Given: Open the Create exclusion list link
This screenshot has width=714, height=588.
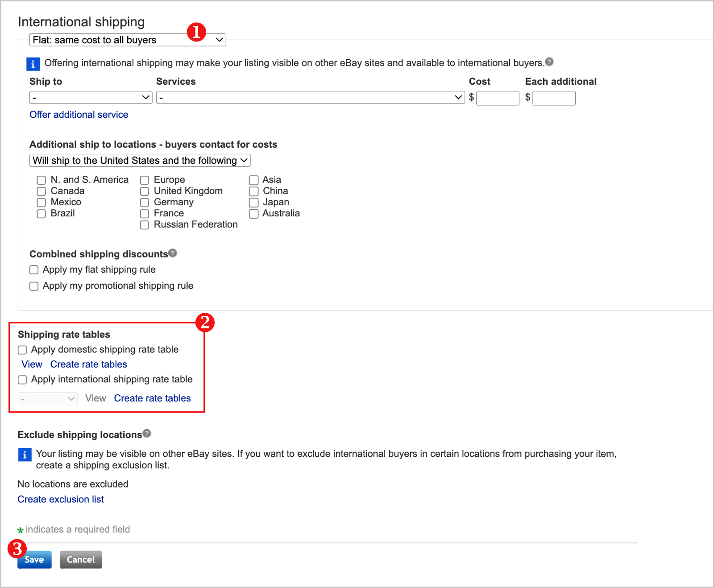Looking at the screenshot, I should (61, 499).
